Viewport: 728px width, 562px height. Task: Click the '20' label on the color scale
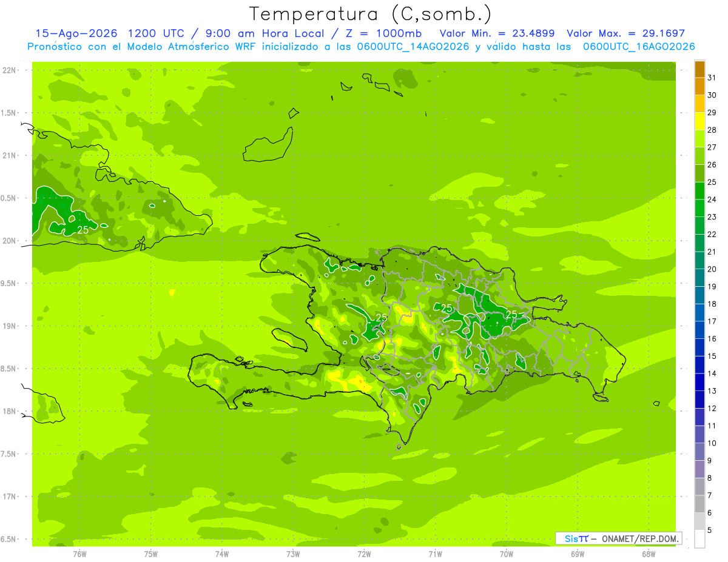712,270
